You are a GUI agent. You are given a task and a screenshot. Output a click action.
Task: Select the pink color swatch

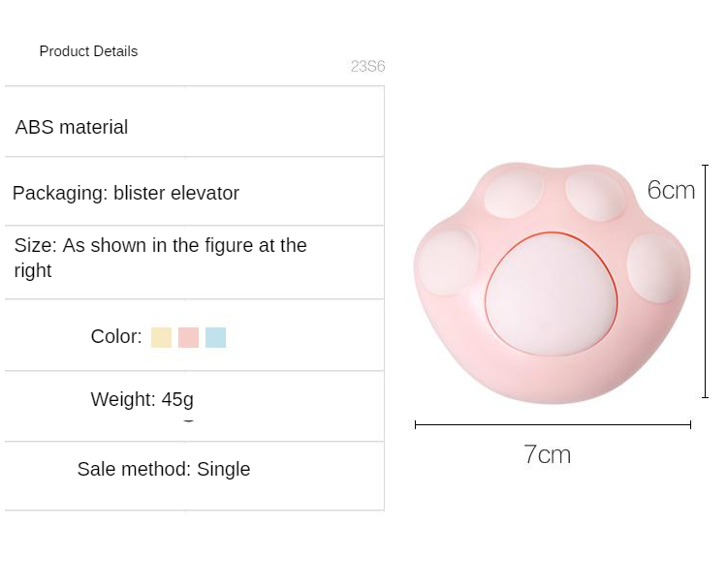click(x=188, y=337)
